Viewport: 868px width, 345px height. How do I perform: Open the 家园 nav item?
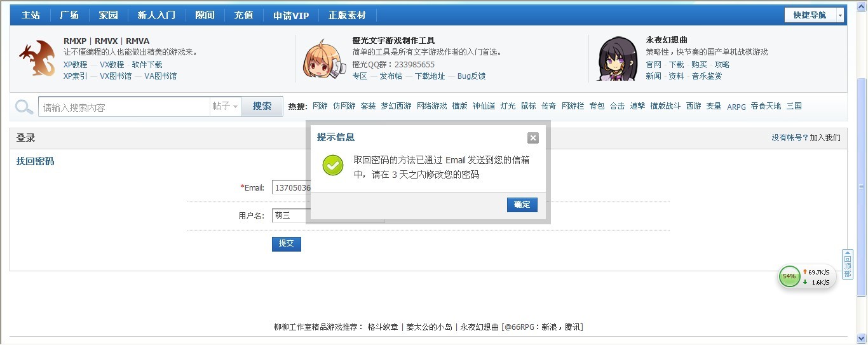pyautogui.click(x=108, y=15)
